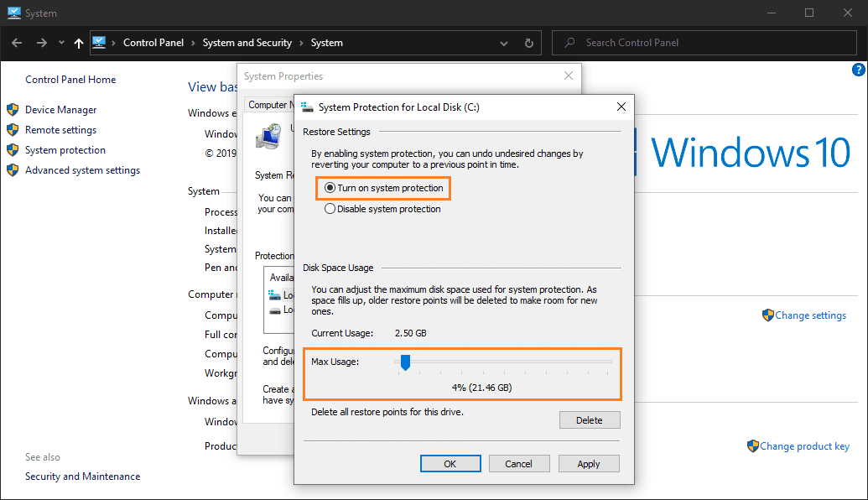Click the Max Usage slider thumb
The height and width of the screenshot is (500, 868).
tap(405, 362)
